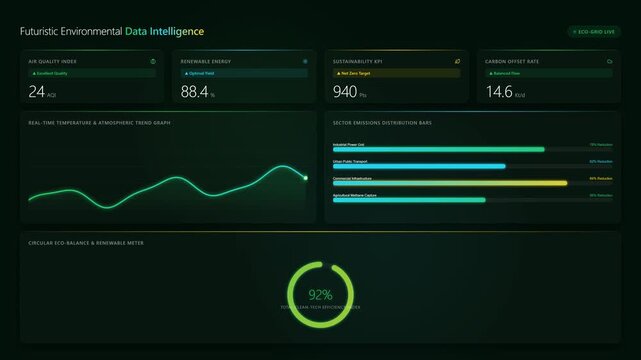
Task: Click the Industrial Power Grid reduction percentage
Action: [x=601, y=145]
